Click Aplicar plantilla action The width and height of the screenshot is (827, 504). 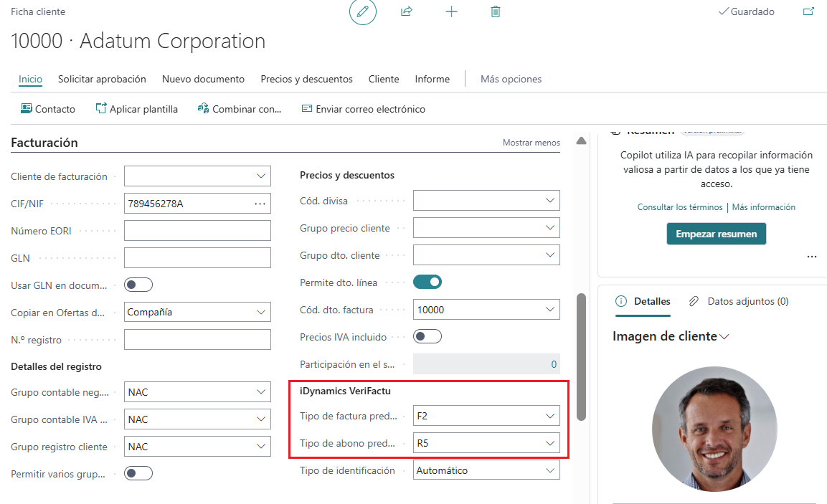136,109
